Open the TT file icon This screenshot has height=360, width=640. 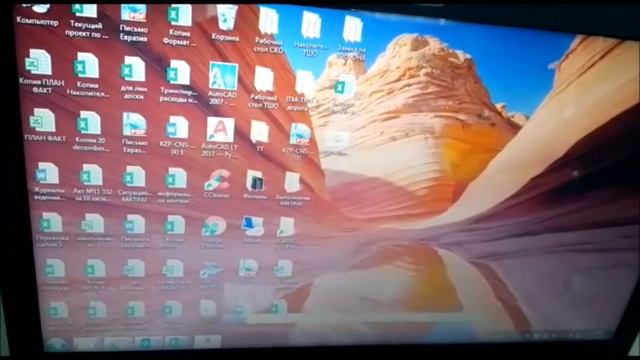[260, 136]
